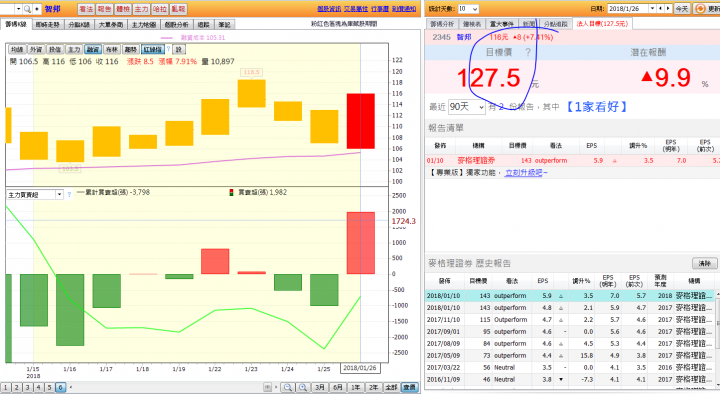Set chart range to 全部

pos(392,387)
